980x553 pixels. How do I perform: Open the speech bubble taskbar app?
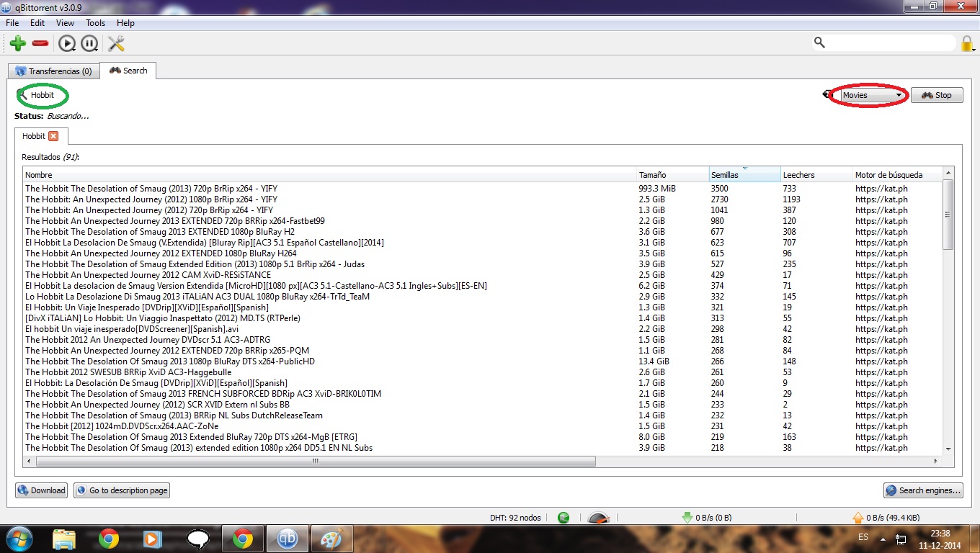[x=197, y=539]
